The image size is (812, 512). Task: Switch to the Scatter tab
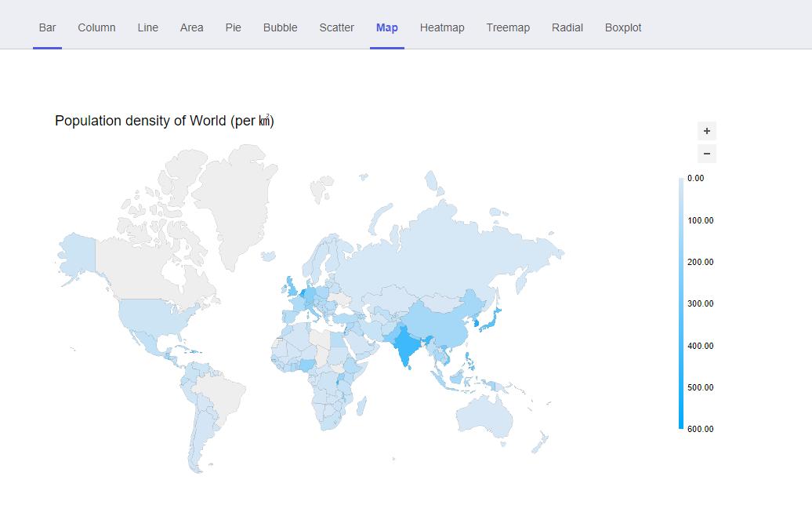336,27
